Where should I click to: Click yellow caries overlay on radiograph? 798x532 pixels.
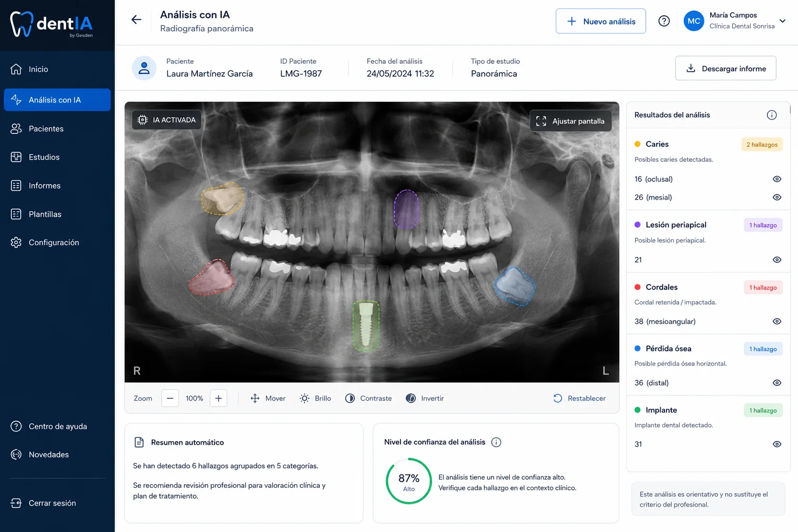coord(222,198)
